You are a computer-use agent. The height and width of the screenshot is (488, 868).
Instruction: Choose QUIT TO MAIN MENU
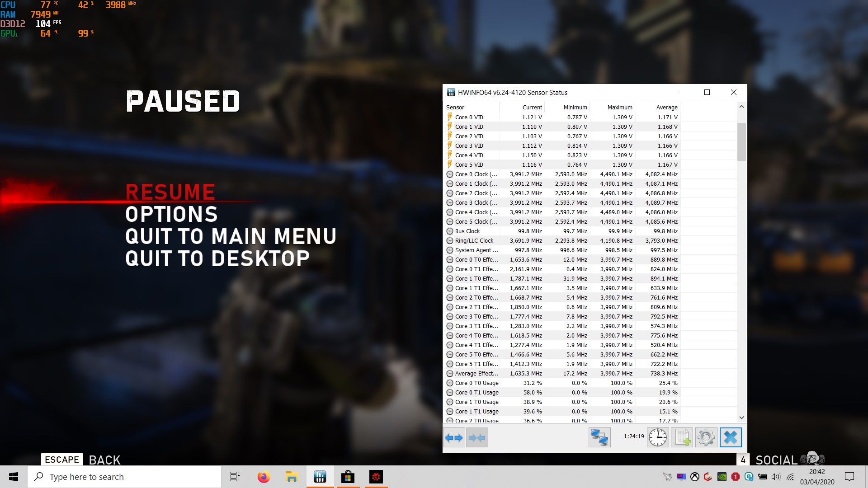point(231,236)
